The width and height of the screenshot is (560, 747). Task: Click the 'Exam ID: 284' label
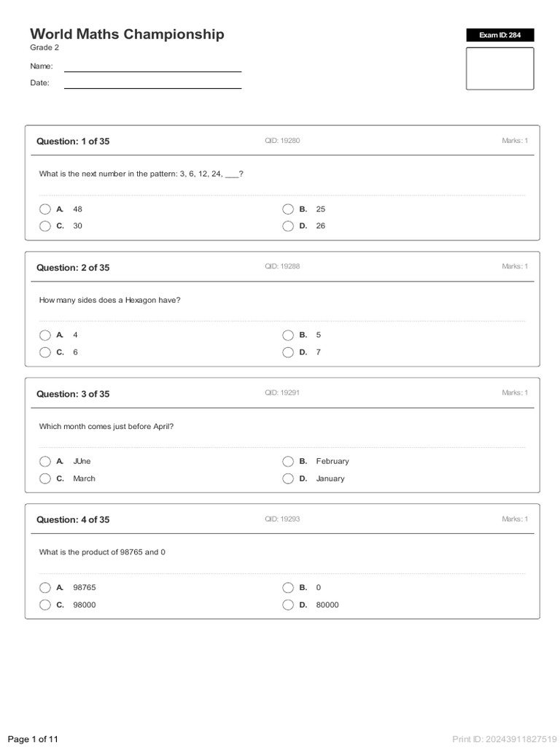click(x=499, y=35)
